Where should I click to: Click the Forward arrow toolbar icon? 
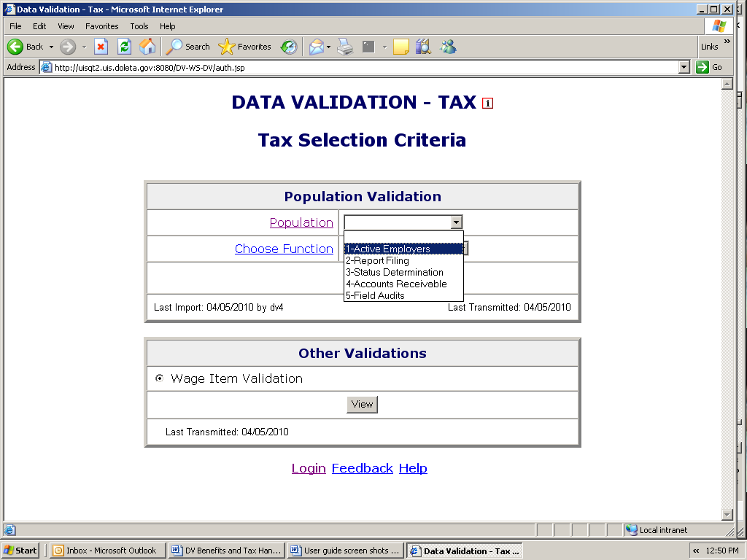tap(68, 47)
